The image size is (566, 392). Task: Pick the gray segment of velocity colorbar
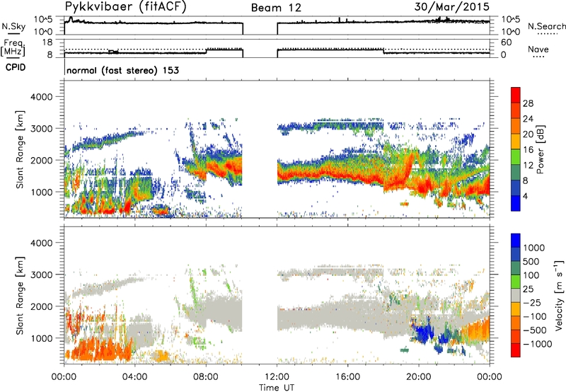click(516, 295)
